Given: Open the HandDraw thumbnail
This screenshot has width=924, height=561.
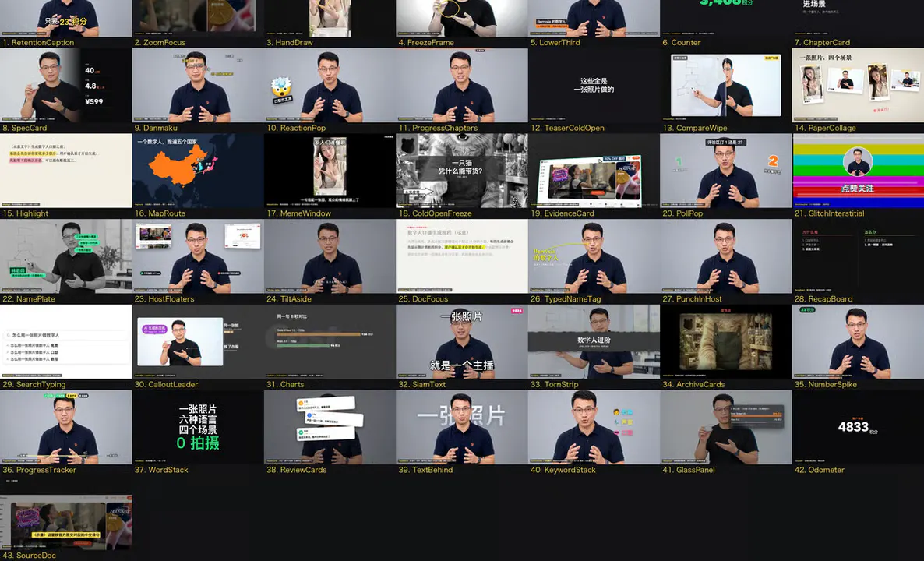Looking at the screenshot, I should (x=330, y=18).
